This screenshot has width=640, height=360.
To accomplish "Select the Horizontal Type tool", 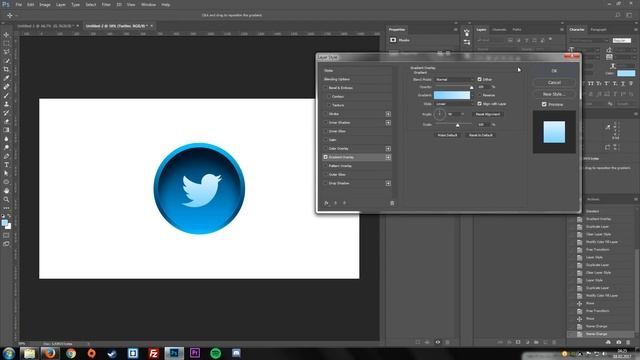I will (6, 165).
